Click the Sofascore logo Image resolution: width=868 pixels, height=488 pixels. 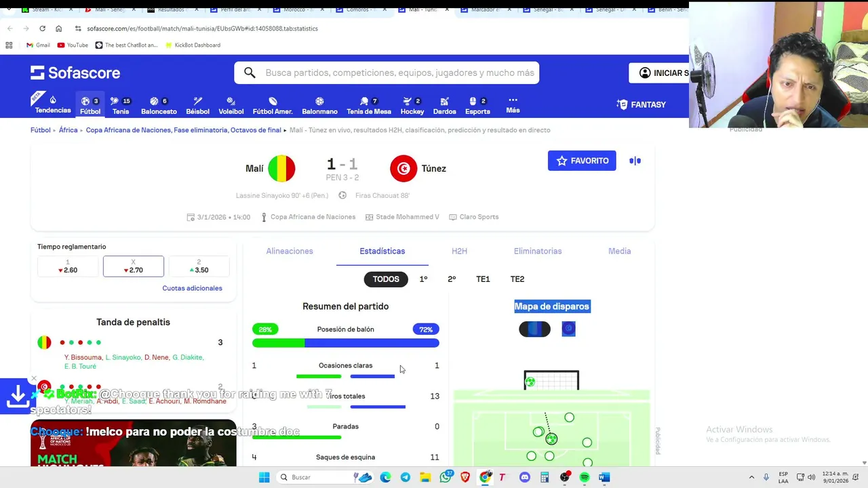pyautogui.click(x=75, y=73)
